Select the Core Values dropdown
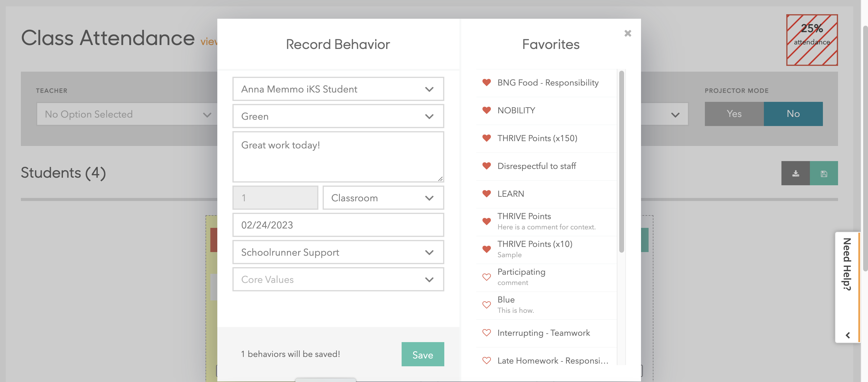Screen dimensions: 868x382 pyautogui.click(x=339, y=279)
